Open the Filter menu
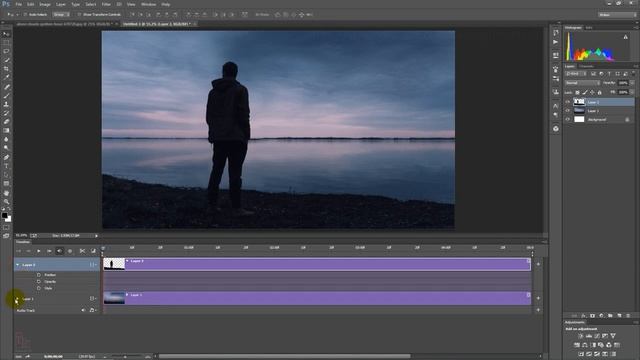Image resolution: width=640 pixels, height=360 pixels. point(106,4)
